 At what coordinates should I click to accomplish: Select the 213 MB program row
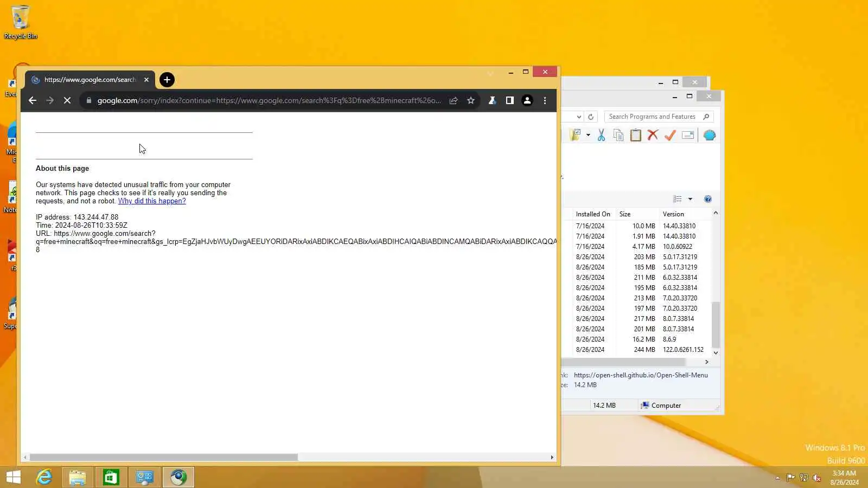click(640, 298)
